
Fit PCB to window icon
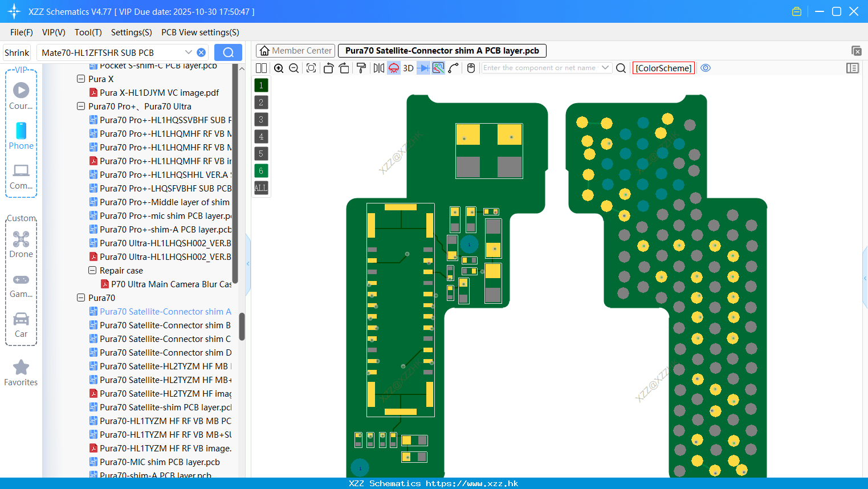point(311,68)
